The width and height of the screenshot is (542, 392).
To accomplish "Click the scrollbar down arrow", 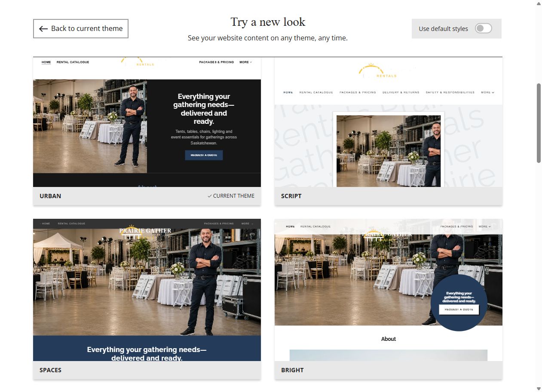I will [x=539, y=389].
